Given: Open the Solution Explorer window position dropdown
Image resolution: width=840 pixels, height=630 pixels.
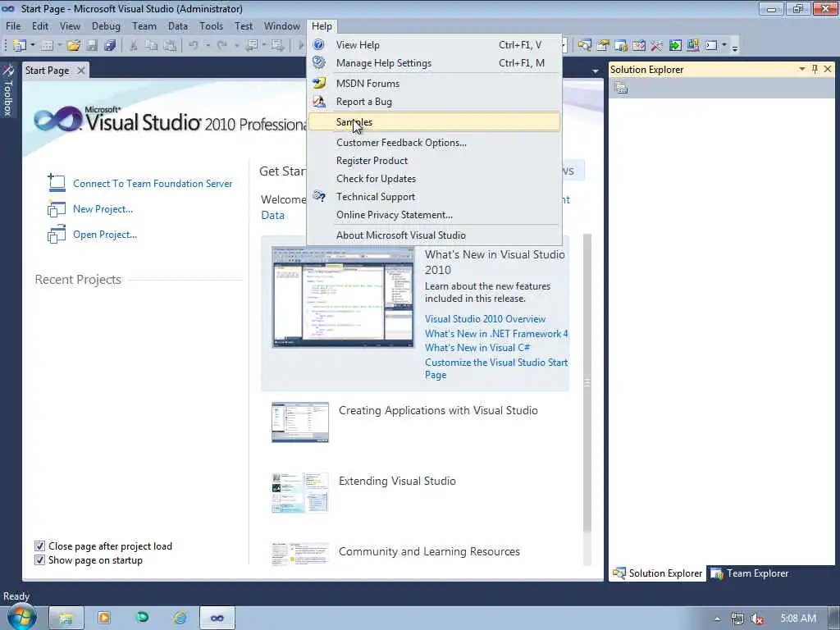Looking at the screenshot, I should tap(802, 69).
